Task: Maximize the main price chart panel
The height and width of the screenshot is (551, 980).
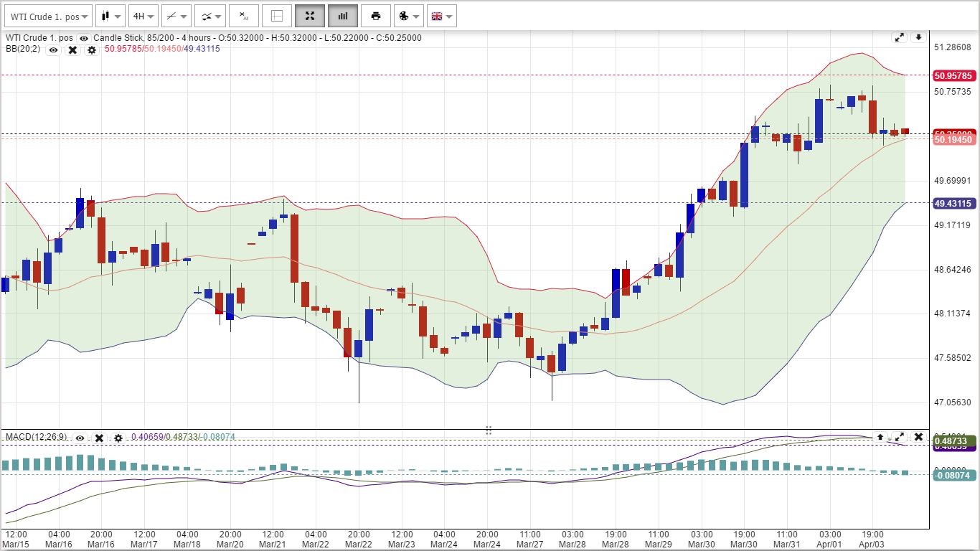Action: (899, 37)
